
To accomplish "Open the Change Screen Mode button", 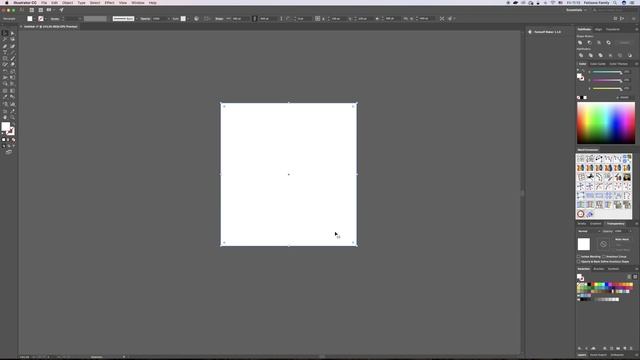I will click(9, 152).
